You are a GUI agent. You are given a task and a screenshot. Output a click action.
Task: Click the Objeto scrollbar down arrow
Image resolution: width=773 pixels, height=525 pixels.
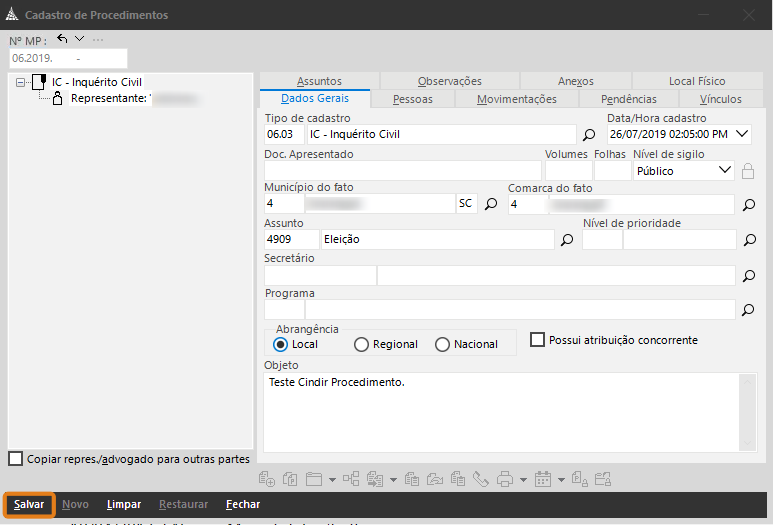coord(747,443)
